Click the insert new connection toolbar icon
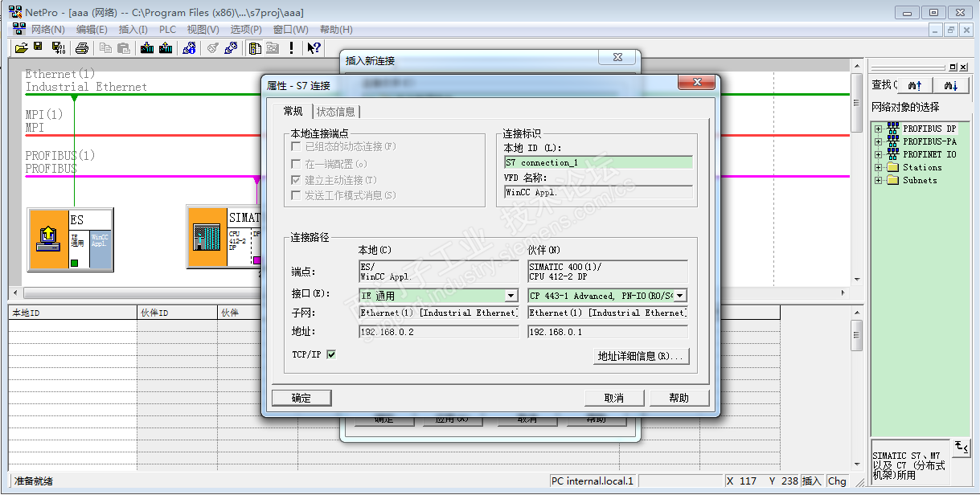The height and width of the screenshot is (495, 980). pyautogui.click(x=232, y=48)
